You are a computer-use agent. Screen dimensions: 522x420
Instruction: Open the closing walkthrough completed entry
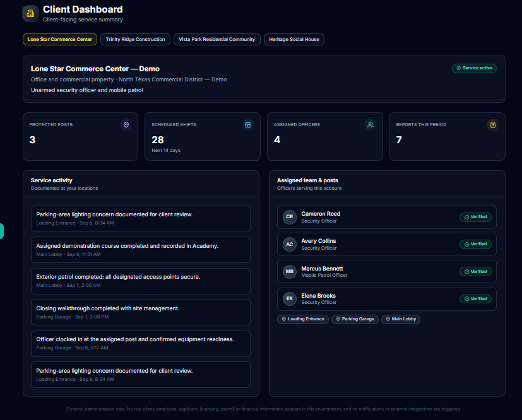click(141, 312)
